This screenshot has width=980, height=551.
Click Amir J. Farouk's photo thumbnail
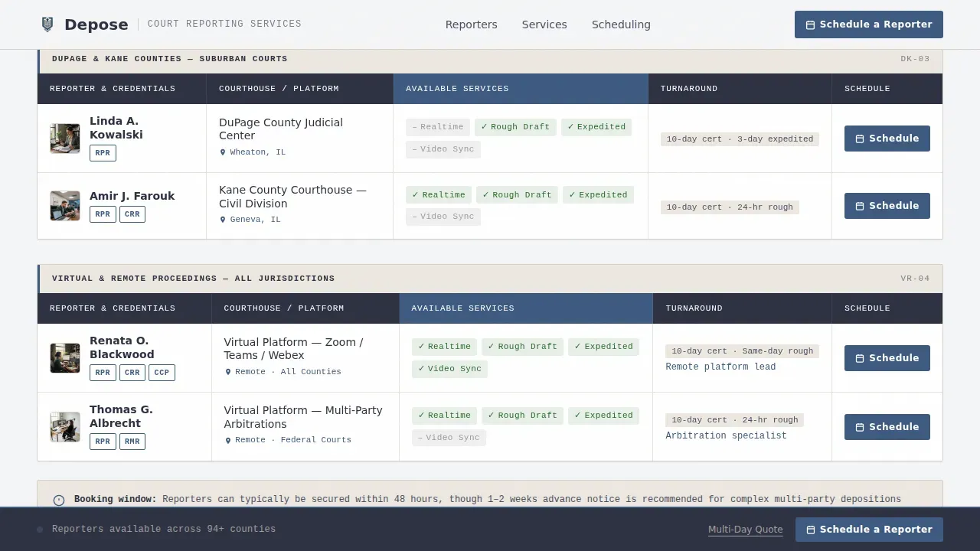(x=65, y=206)
